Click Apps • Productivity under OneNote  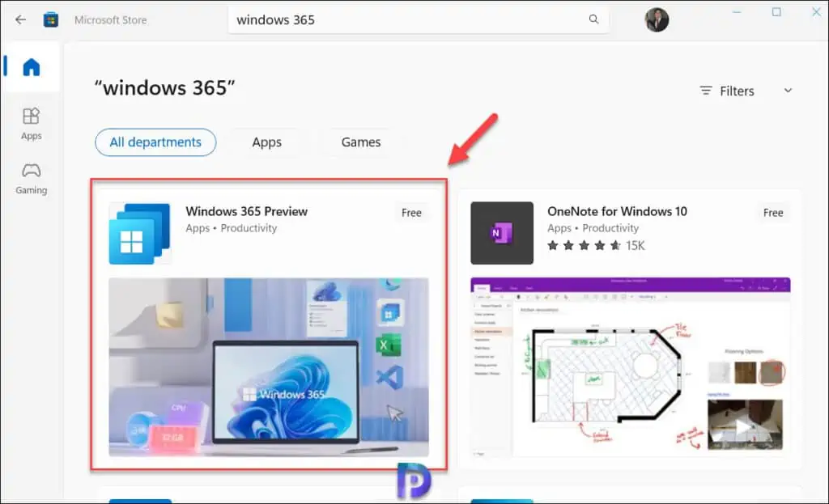(593, 228)
